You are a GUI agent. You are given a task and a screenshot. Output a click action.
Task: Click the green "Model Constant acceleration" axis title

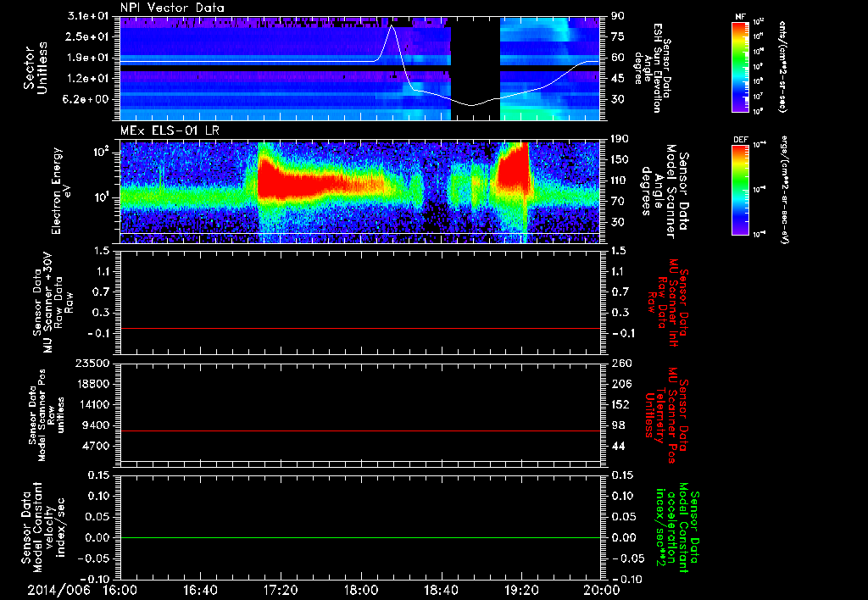[676, 528]
